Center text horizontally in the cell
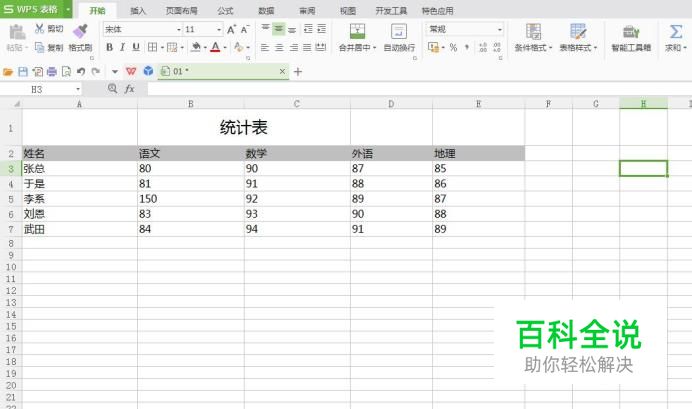The image size is (692, 409). (279, 47)
